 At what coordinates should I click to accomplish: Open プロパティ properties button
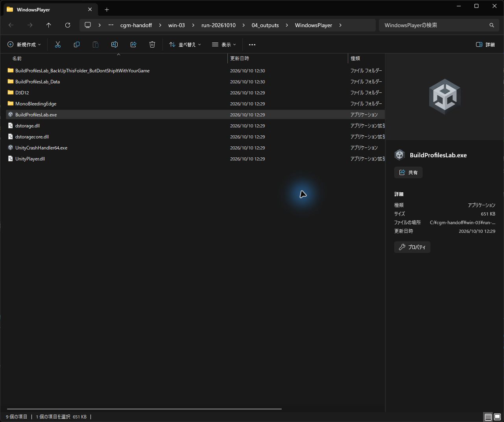pos(412,247)
